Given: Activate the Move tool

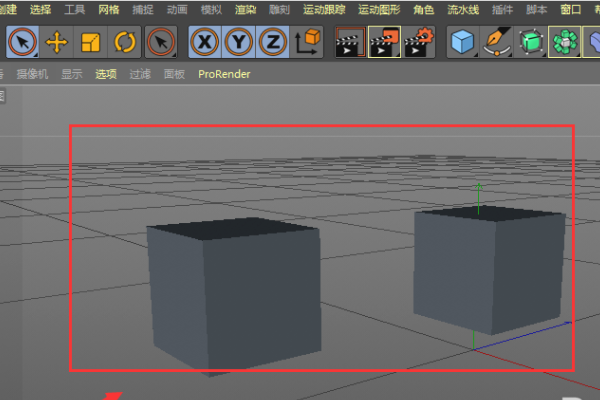Looking at the screenshot, I should 58,42.
